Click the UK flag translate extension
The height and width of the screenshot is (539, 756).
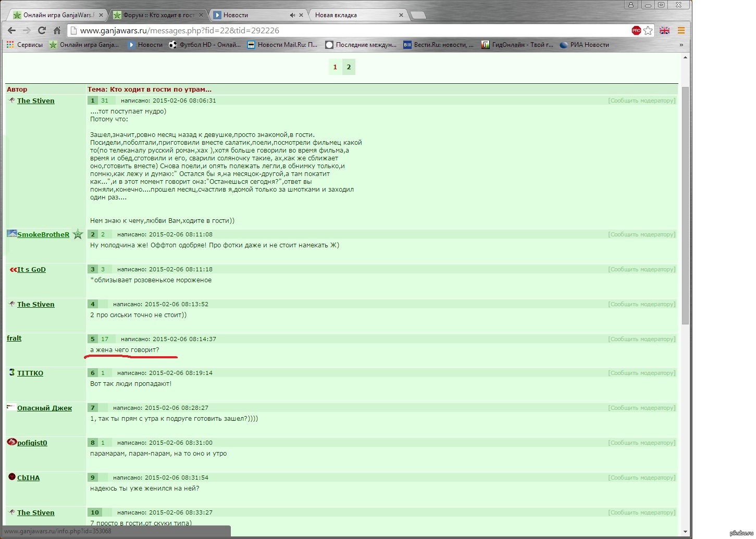click(x=664, y=31)
